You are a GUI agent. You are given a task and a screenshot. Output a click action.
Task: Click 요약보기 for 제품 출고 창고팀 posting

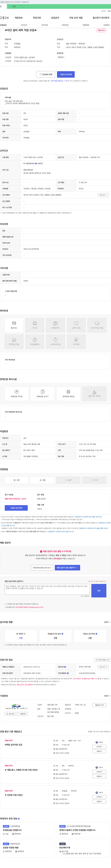[x=99, y=772]
